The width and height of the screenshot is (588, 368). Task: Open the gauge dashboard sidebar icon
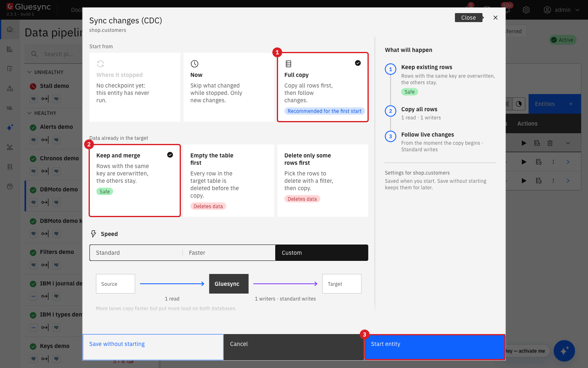point(10,186)
